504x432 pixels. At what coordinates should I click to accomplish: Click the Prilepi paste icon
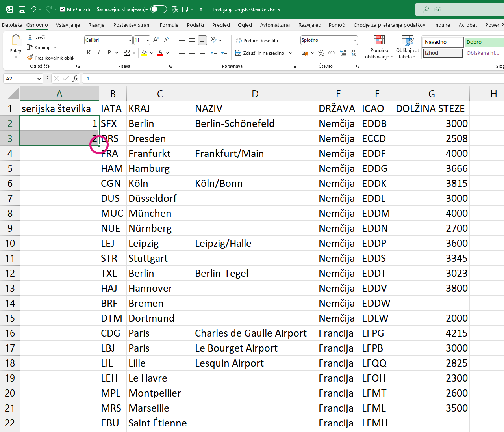[x=16, y=41]
